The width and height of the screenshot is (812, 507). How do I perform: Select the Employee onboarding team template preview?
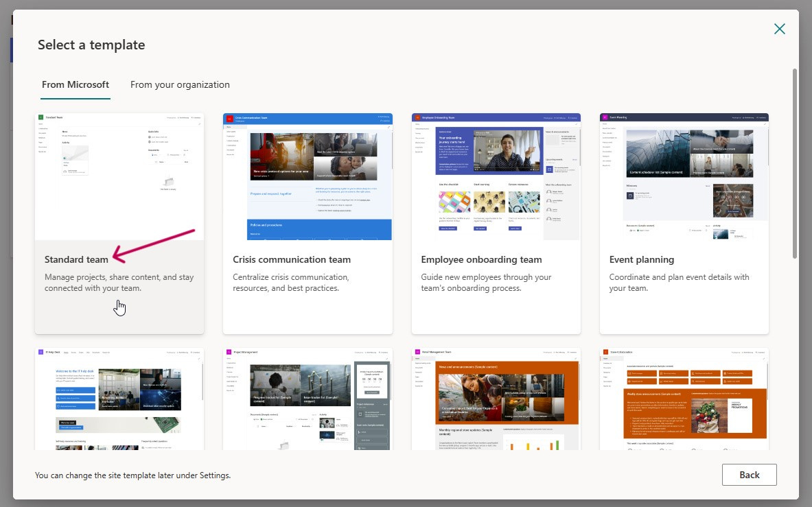(496, 176)
